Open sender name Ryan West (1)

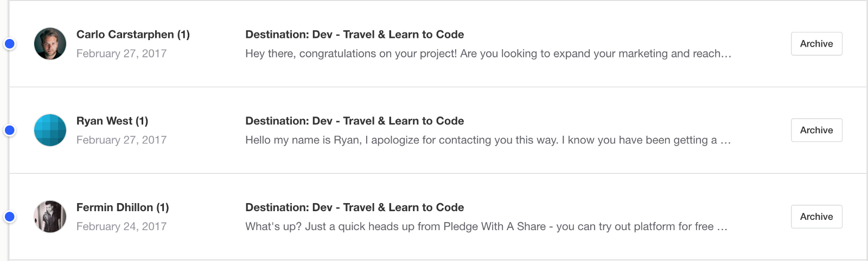coord(112,121)
